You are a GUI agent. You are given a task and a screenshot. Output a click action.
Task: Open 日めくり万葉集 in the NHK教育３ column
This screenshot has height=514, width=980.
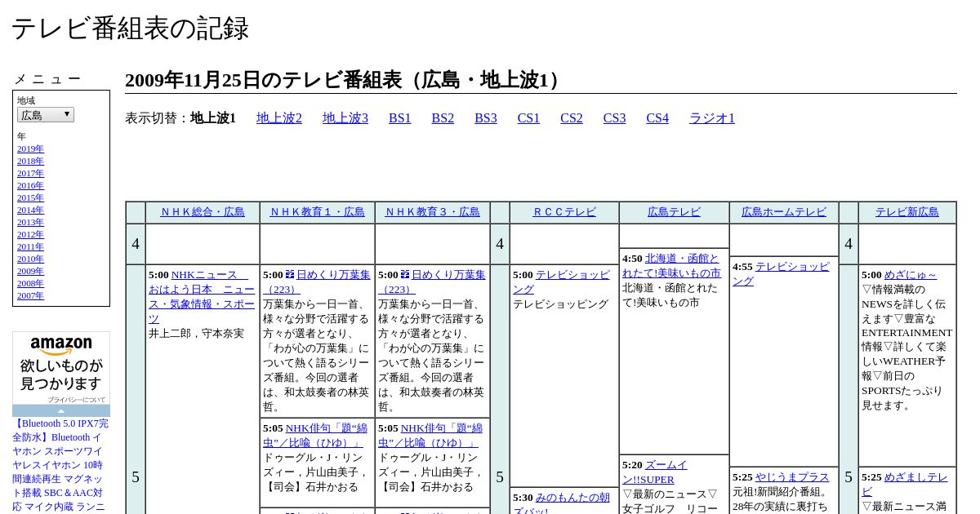(x=432, y=282)
